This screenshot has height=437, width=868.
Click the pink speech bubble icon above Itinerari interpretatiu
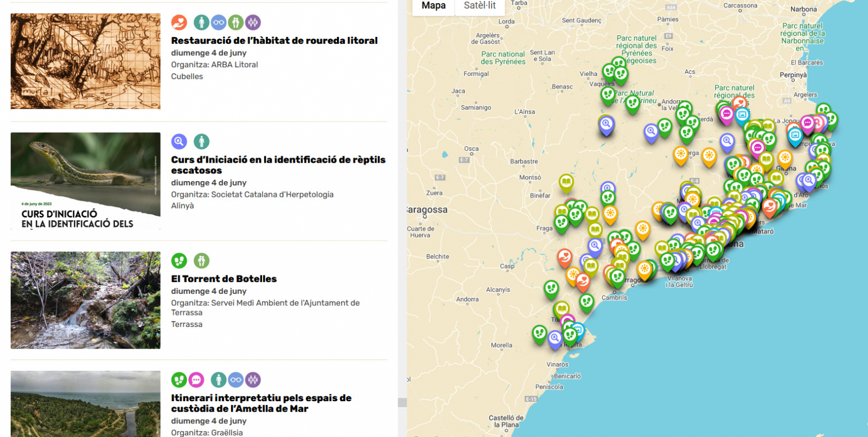coord(196,380)
